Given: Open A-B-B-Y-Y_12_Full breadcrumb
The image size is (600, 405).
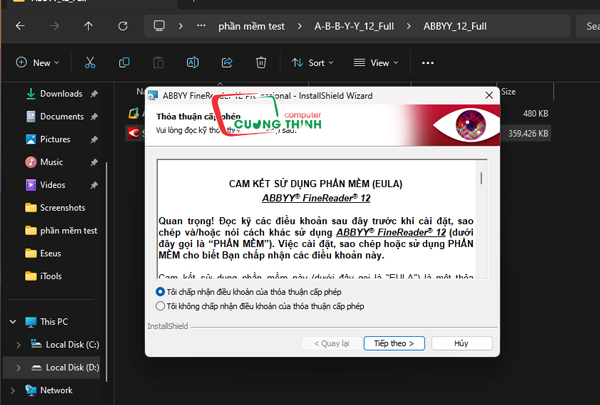Looking at the screenshot, I should point(354,26).
